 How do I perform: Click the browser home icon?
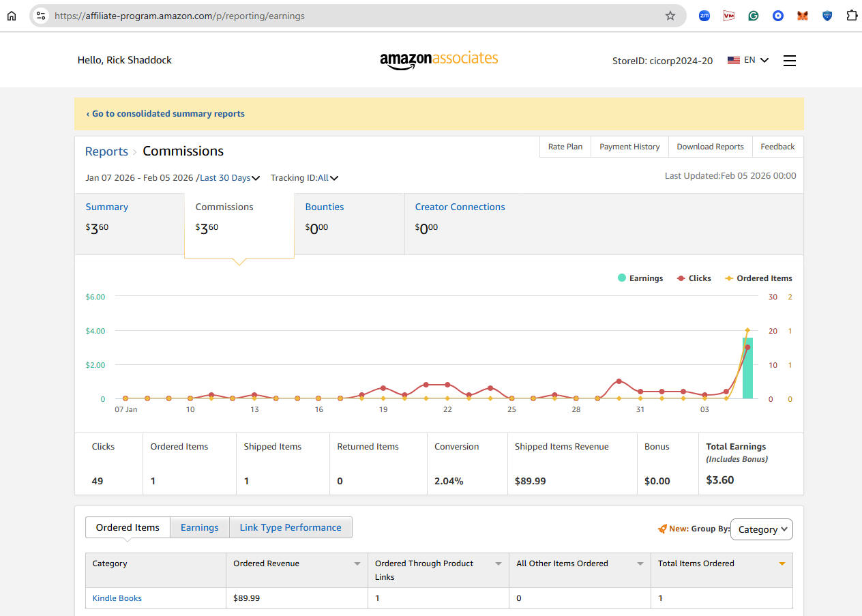(12, 16)
